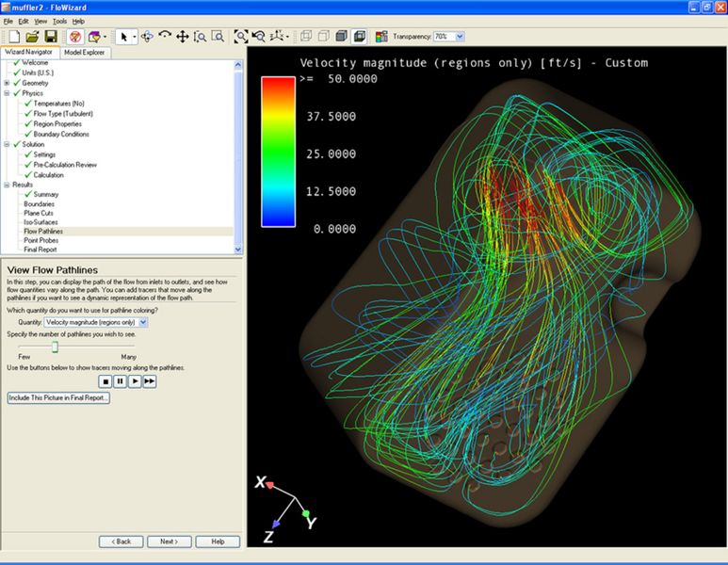This screenshot has width=728, height=565.
Task: Open the Quantity dropdown for pathline coloring
Action: tap(96, 322)
